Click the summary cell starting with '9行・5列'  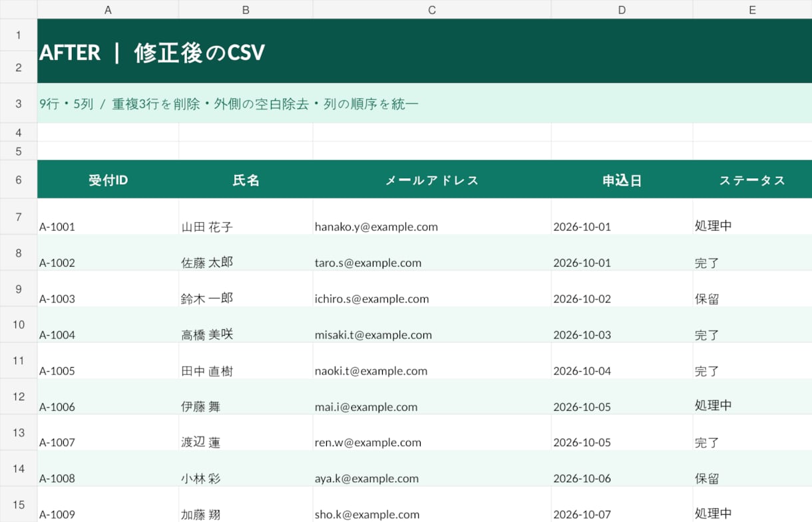pos(425,104)
